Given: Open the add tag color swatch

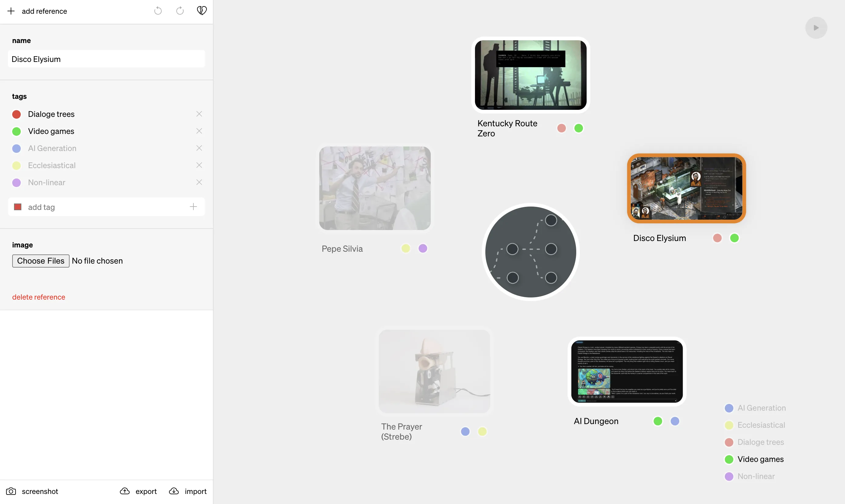Looking at the screenshot, I should click(x=18, y=207).
